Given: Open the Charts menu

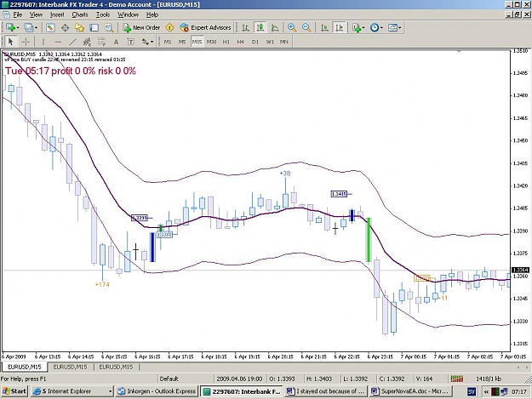Looking at the screenshot, I should coord(80,14).
